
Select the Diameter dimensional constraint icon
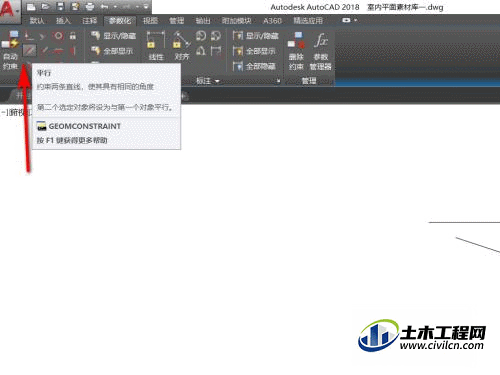click(216, 35)
